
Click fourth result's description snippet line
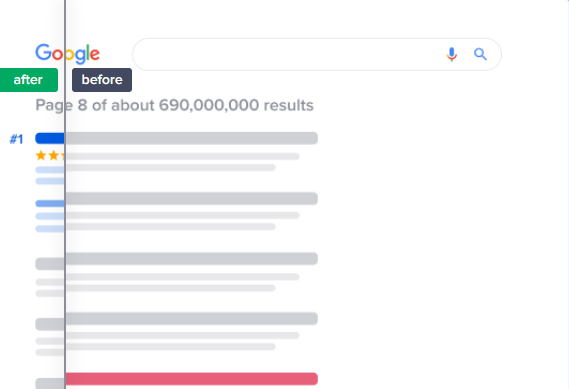[x=183, y=336]
